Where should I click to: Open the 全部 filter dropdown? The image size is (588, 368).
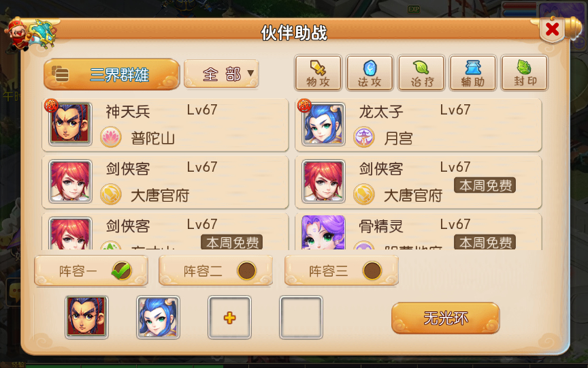coord(221,74)
